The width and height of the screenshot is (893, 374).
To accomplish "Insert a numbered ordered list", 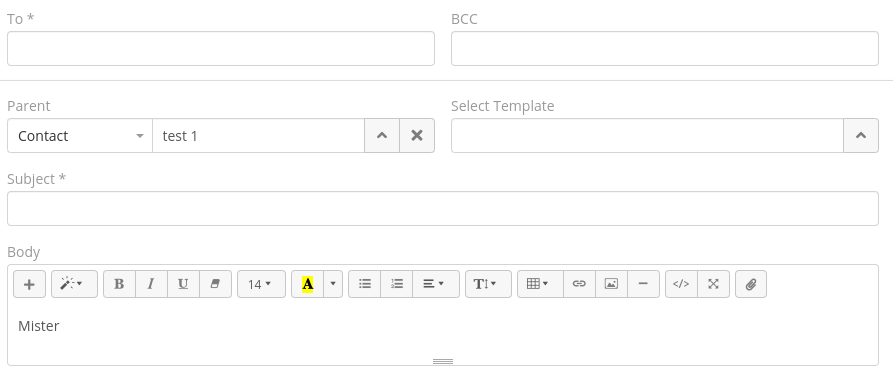I will click(396, 284).
